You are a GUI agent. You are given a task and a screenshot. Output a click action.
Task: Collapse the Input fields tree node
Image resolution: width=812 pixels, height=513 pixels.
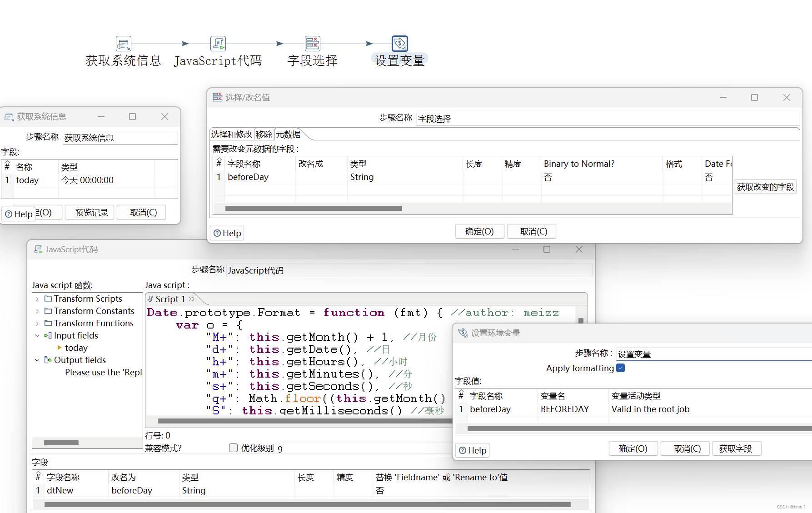click(37, 336)
